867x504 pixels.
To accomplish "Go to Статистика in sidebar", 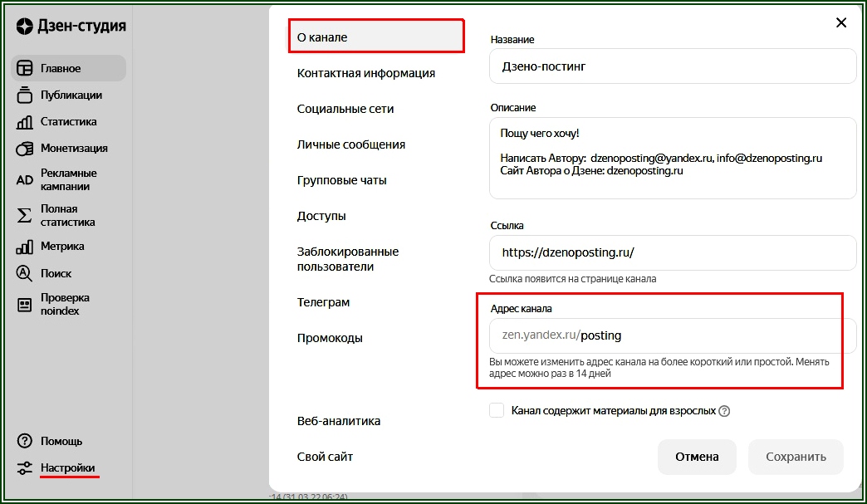I will pos(69,121).
